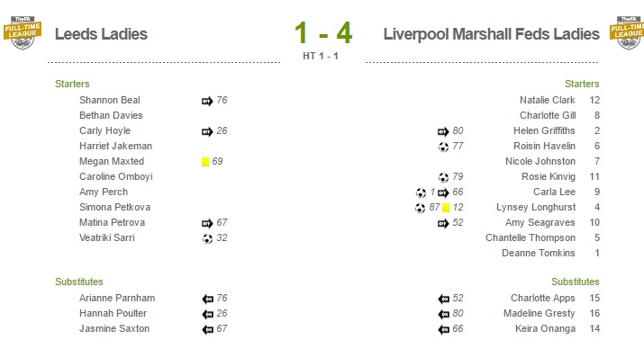Click Arianne Parnham's sub-on arrow icon
The image size is (644, 349).
207,299
